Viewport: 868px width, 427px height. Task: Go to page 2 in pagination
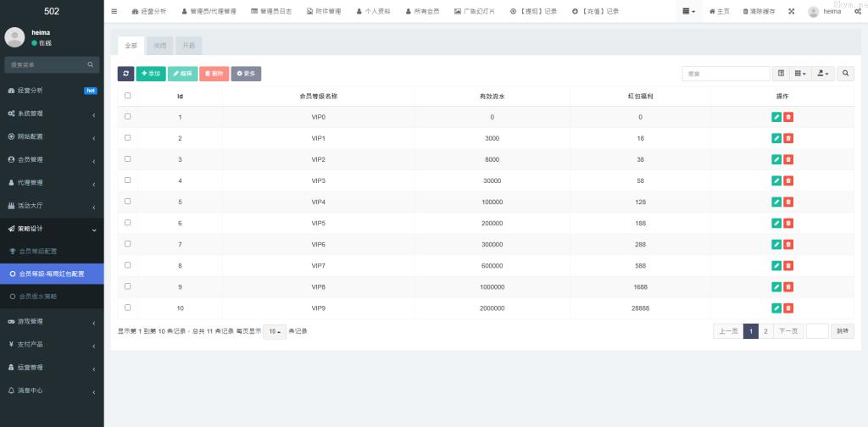[x=765, y=331]
